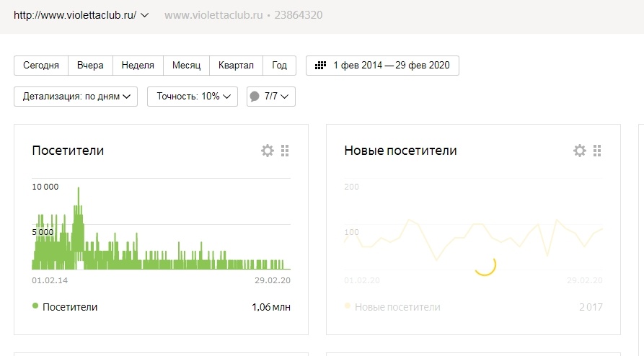Viewport: 644px width, 356px height.
Task: Click the counter number 23864320
Action: (299, 15)
